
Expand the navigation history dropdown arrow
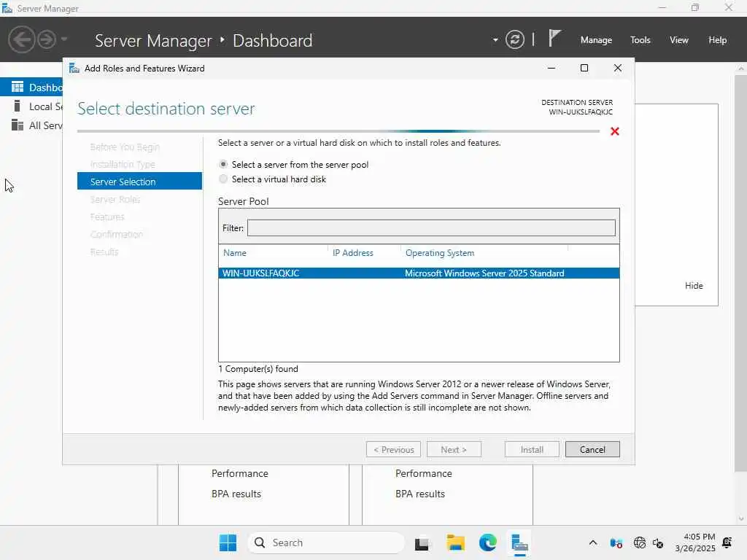coord(64,39)
